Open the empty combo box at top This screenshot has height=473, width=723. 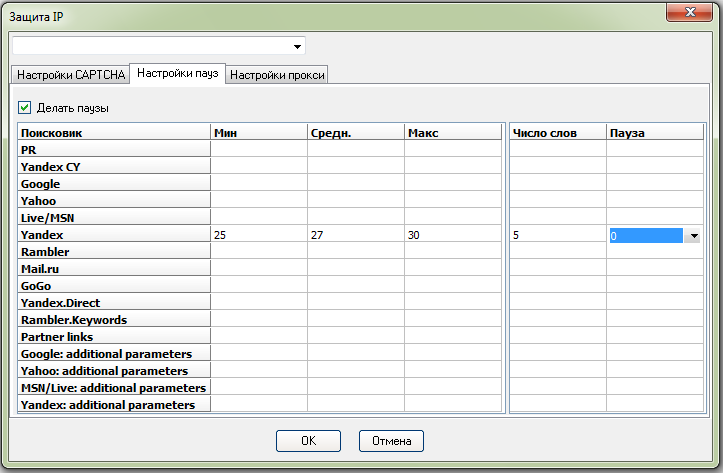click(159, 46)
